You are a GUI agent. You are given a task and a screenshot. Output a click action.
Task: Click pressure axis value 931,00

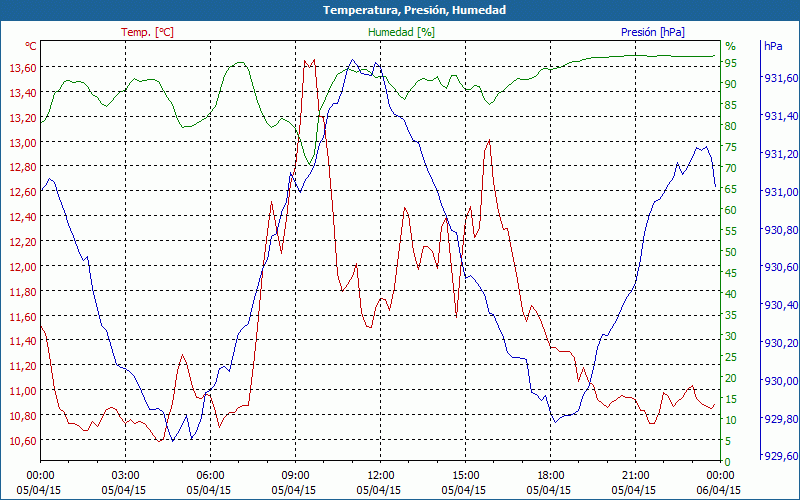tap(780, 192)
